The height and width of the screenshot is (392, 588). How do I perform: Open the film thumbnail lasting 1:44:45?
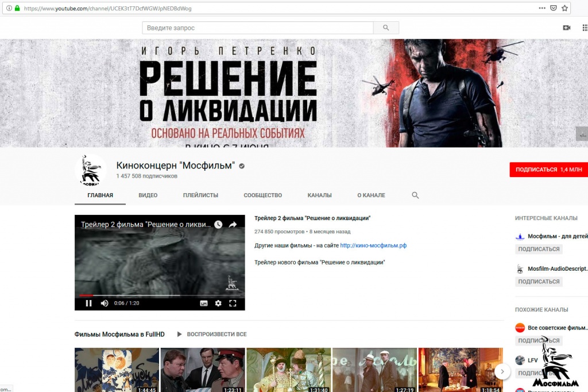[x=117, y=370]
